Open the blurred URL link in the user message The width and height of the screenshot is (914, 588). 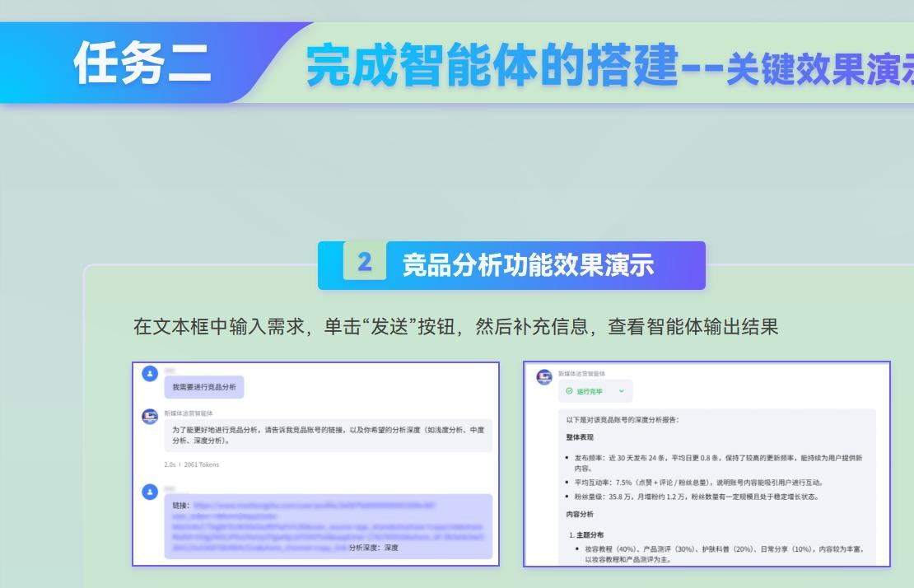pos(326,526)
